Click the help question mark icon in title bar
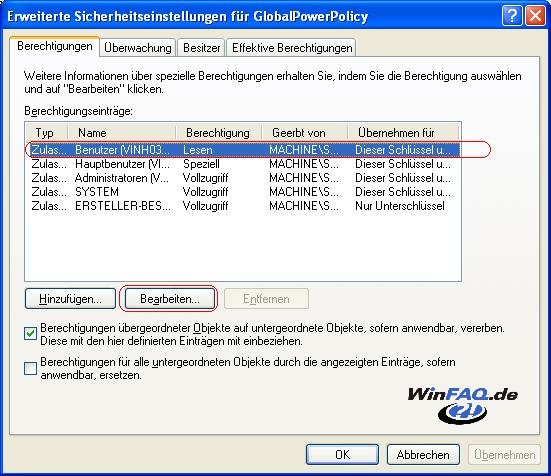 tap(512, 16)
